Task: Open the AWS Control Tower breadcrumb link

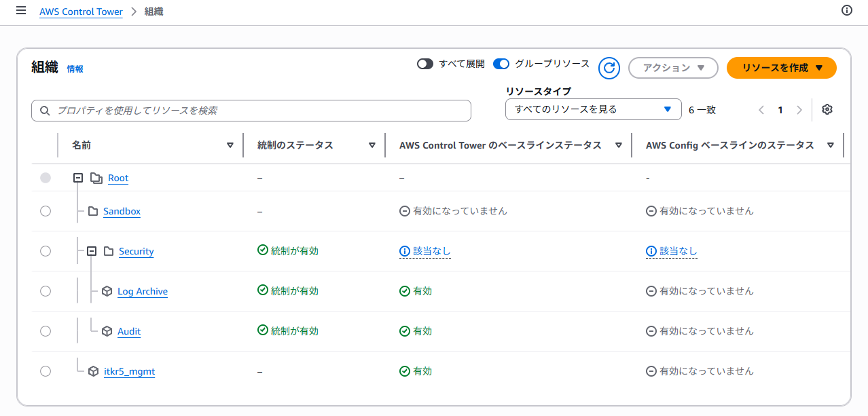Action: tap(81, 12)
